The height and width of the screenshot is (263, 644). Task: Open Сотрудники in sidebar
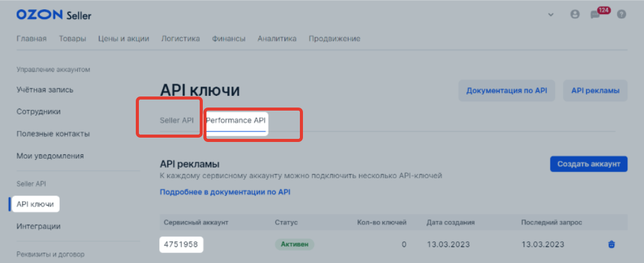[39, 112]
